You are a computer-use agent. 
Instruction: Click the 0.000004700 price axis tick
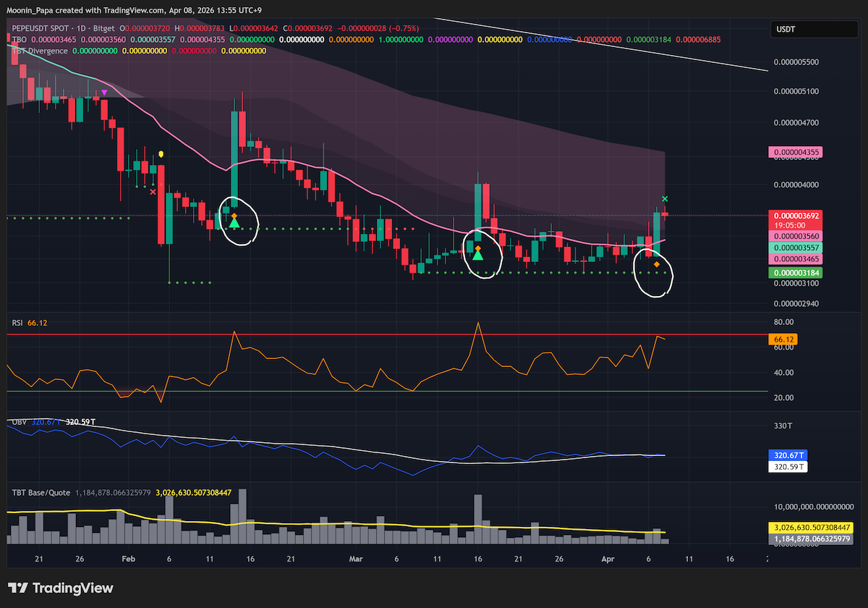click(796, 123)
